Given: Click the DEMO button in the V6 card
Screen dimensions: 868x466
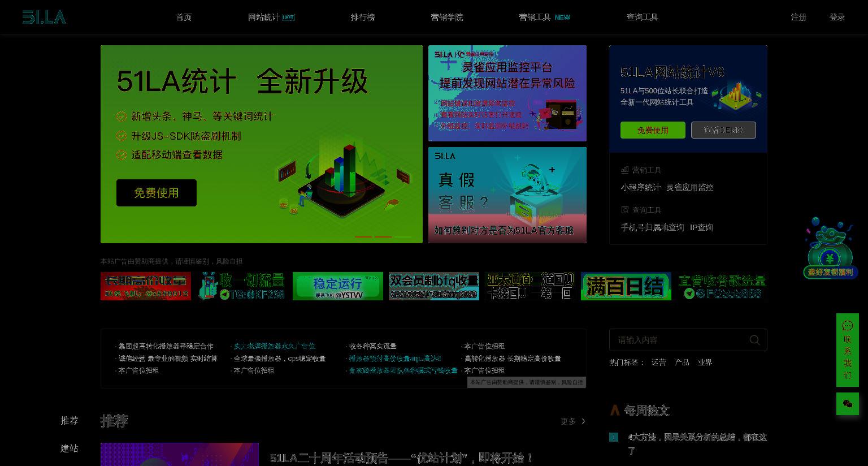Looking at the screenshot, I should coord(723,130).
